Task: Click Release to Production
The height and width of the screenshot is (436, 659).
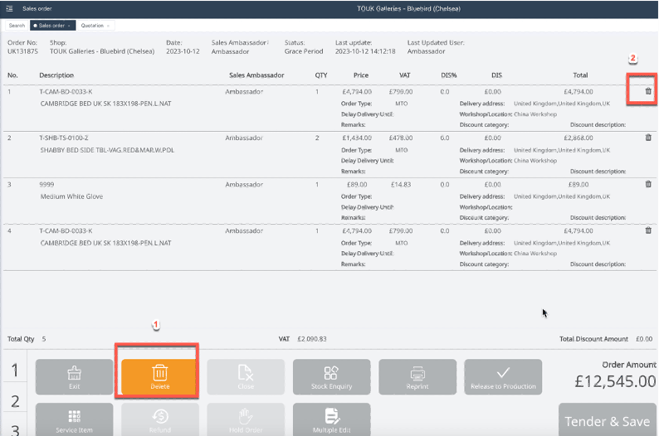Action: [x=503, y=377]
